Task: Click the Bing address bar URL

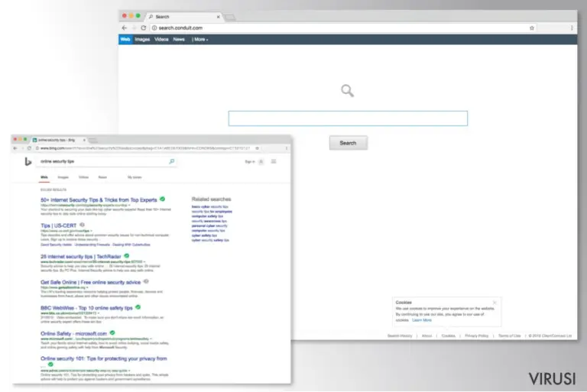Action: tap(145, 148)
